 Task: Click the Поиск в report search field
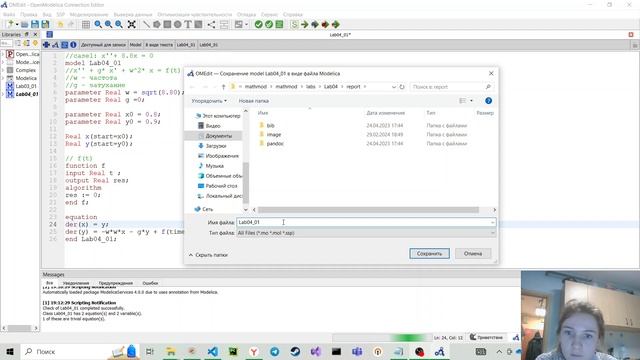click(451, 87)
